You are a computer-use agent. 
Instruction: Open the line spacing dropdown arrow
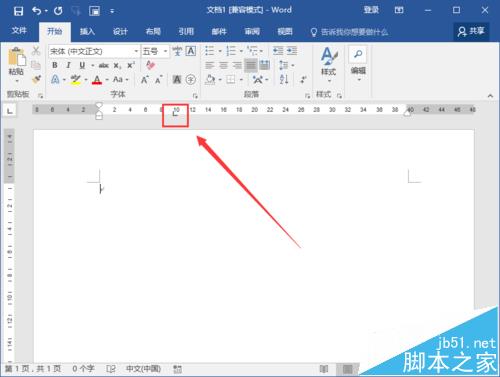click(293, 65)
